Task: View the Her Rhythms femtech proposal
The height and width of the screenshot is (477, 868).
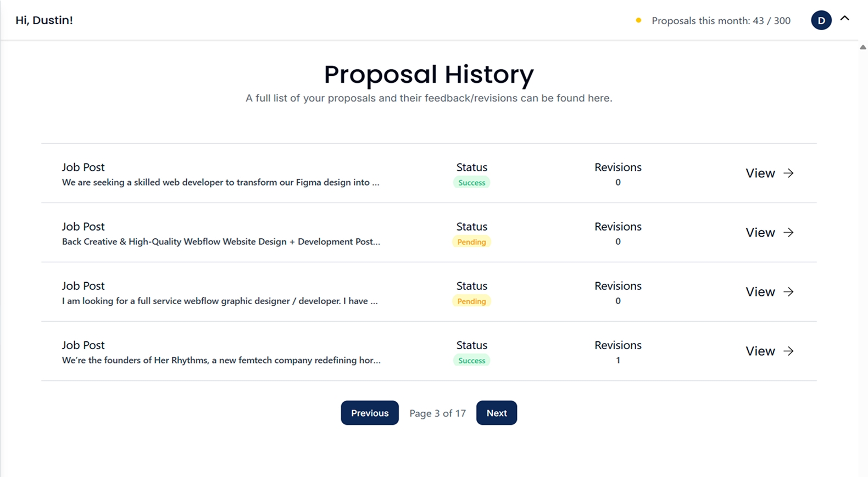Action: click(x=760, y=351)
